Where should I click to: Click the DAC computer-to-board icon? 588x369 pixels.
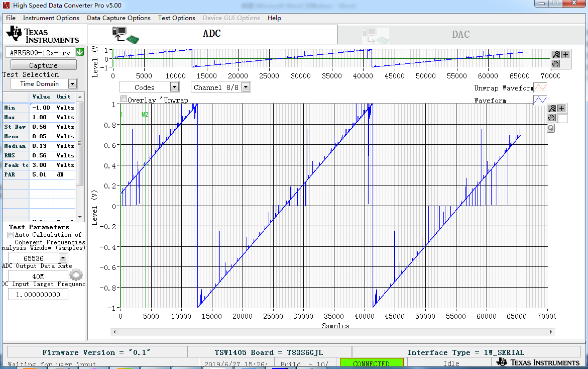click(x=376, y=36)
